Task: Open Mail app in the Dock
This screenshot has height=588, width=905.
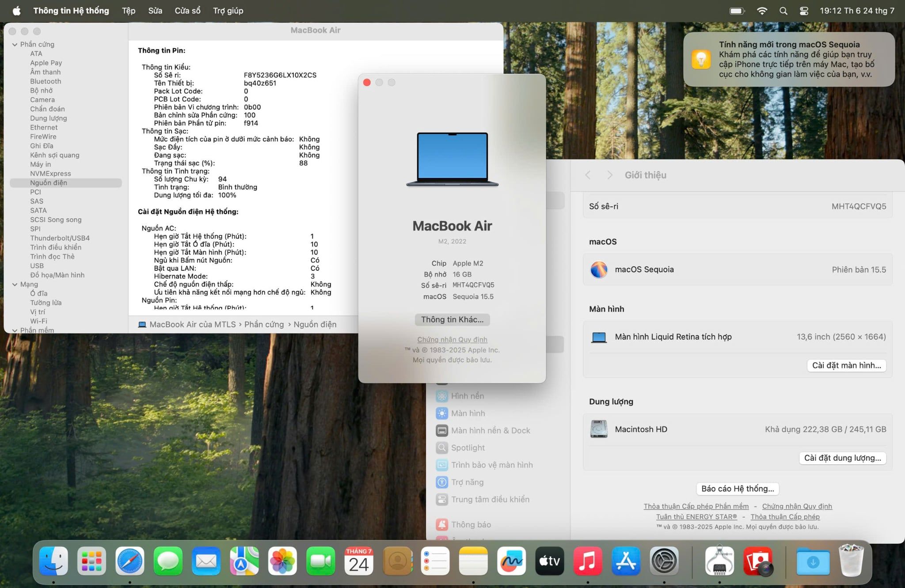Action: (206, 561)
